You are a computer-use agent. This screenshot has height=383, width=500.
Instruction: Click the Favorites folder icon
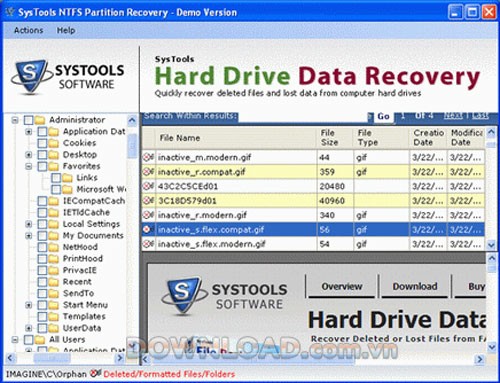coord(53,166)
